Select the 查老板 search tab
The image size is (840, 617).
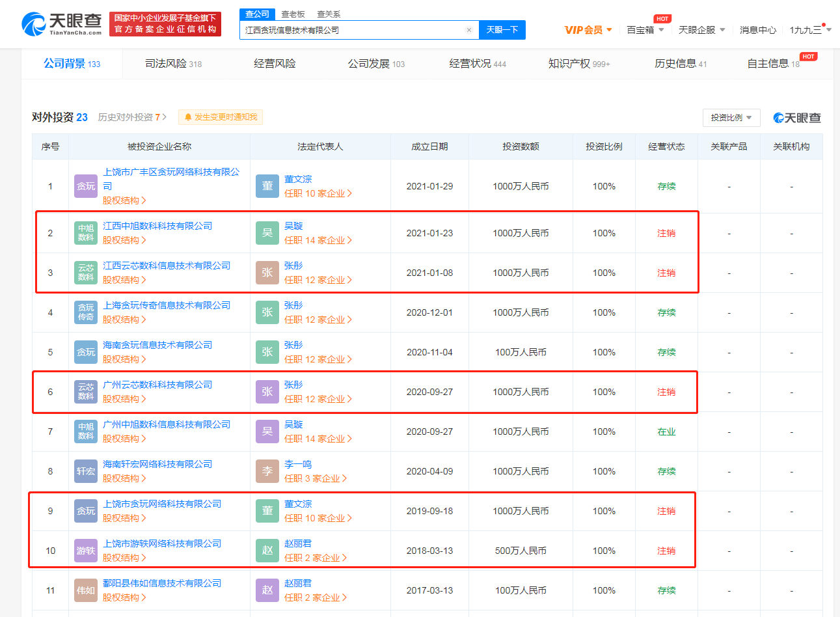293,14
